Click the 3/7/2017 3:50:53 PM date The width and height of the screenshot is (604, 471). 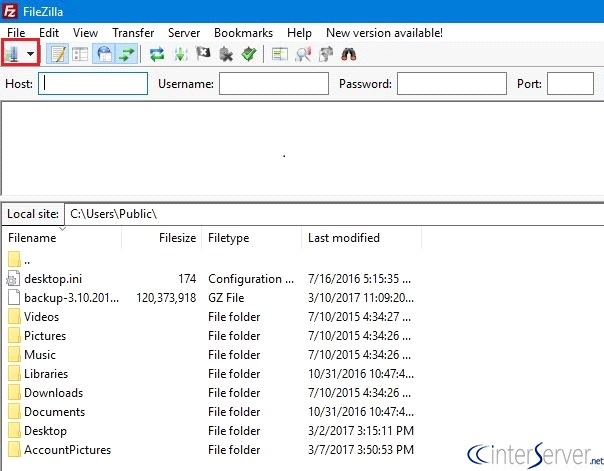(x=361, y=450)
